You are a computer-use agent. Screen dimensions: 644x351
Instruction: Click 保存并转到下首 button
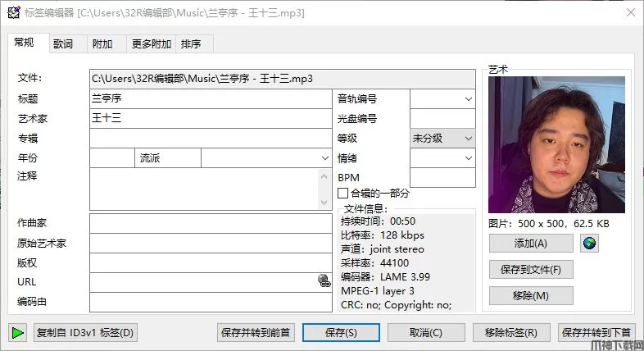pos(596,332)
